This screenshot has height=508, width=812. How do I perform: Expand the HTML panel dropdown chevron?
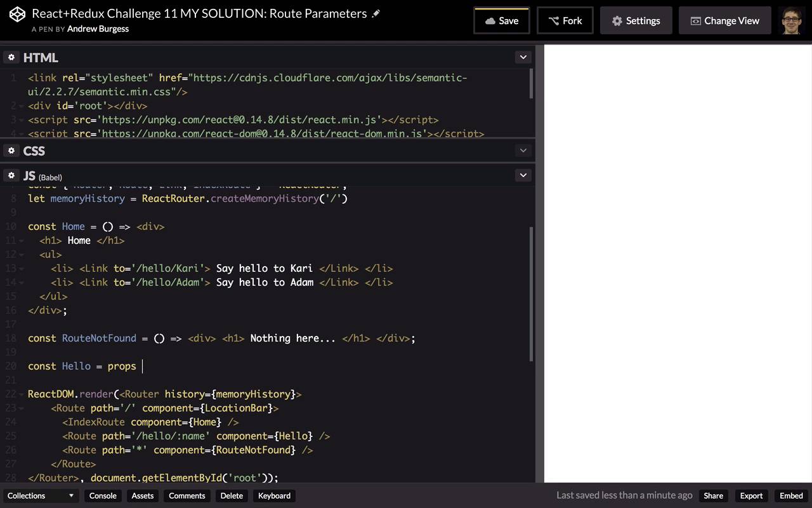(523, 57)
